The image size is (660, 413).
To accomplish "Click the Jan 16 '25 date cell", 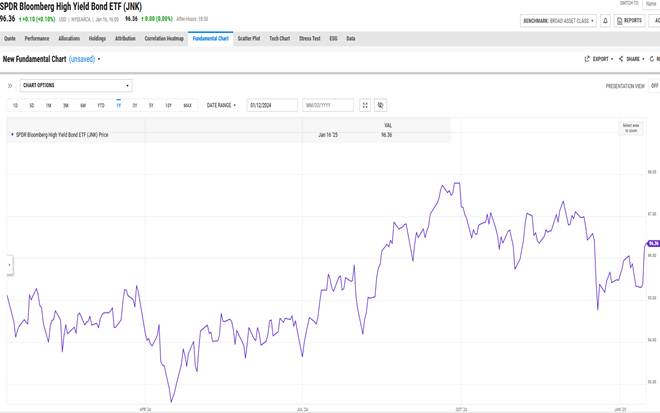I will (x=328, y=135).
